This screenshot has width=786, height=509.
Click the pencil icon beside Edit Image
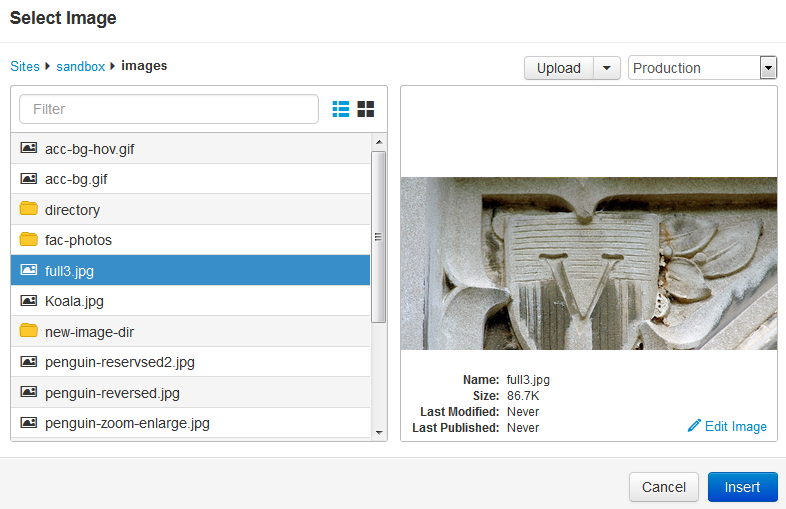694,426
